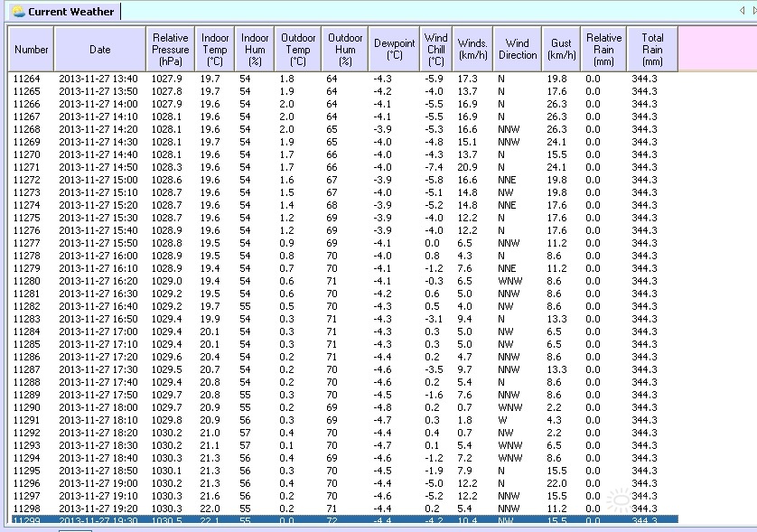Click the Outdoor Hum column header
757x532 pixels.
pos(345,50)
